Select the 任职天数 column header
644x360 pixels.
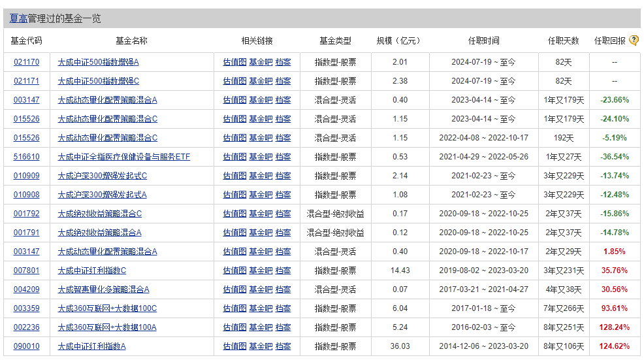click(x=564, y=41)
